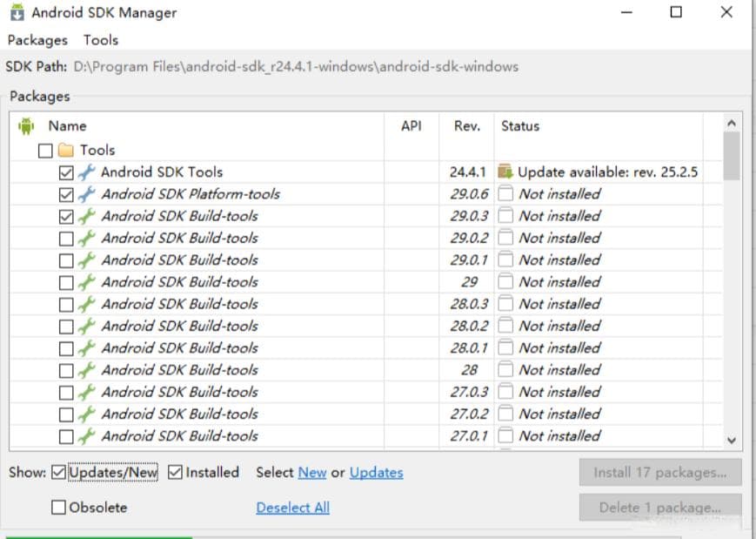Click the update-available status icon for rev 25.2.5
This screenshot has height=539, width=756.
(x=505, y=172)
